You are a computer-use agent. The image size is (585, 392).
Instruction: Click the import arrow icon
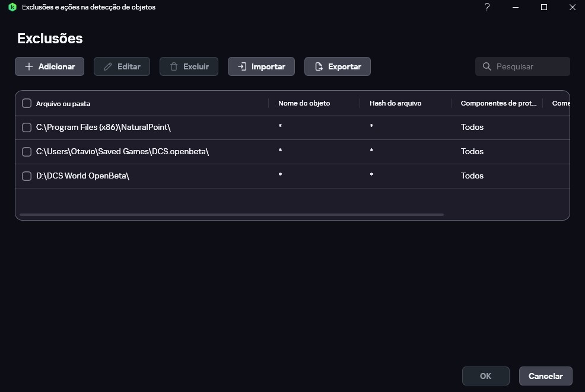pos(242,66)
